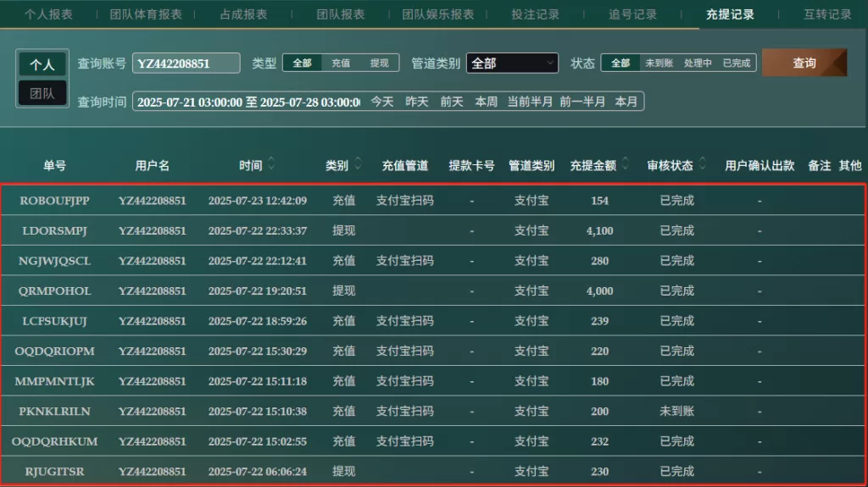Select order number RJUGITSR
Viewport: 868px width, 487px height.
coord(54,472)
